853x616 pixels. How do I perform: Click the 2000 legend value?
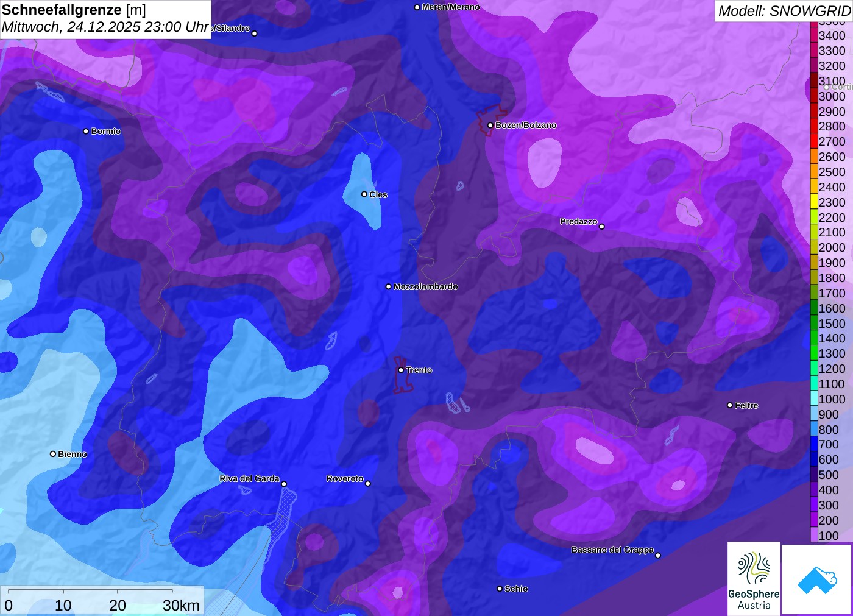pyautogui.click(x=832, y=247)
